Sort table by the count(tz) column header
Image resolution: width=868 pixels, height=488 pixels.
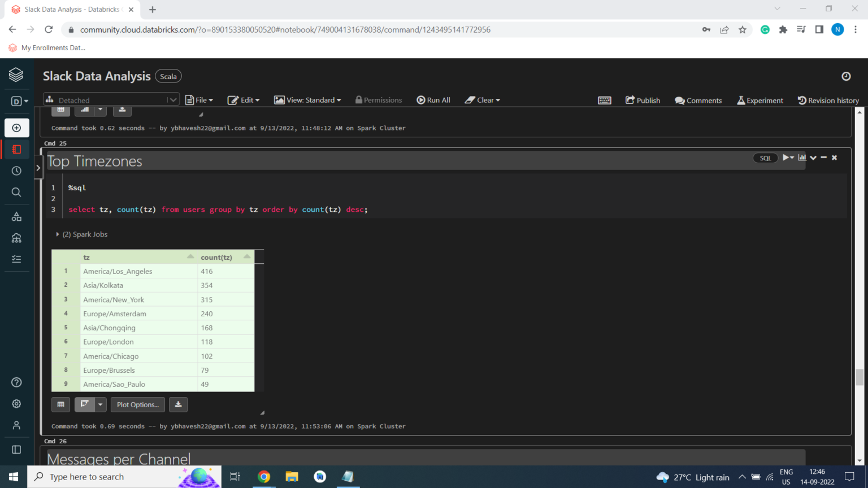(226, 257)
